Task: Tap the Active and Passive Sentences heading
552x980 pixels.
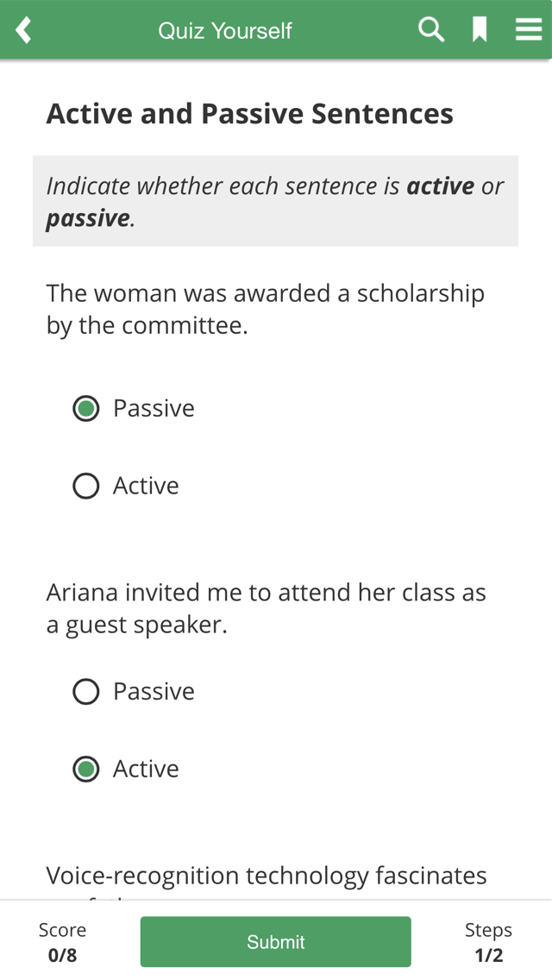Action: (x=249, y=114)
